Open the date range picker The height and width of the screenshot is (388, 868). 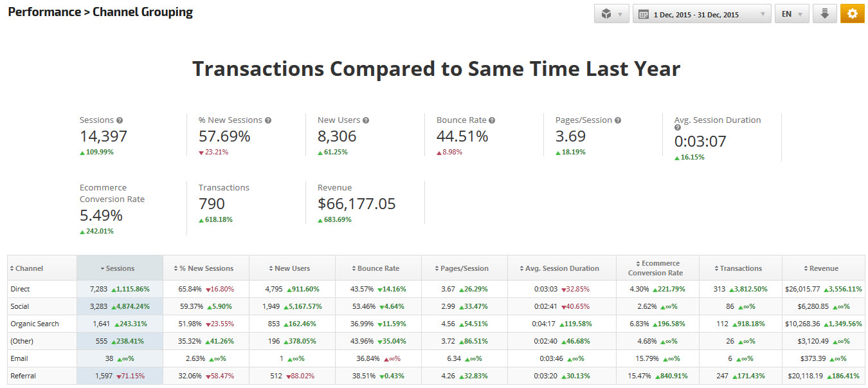point(701,14)
